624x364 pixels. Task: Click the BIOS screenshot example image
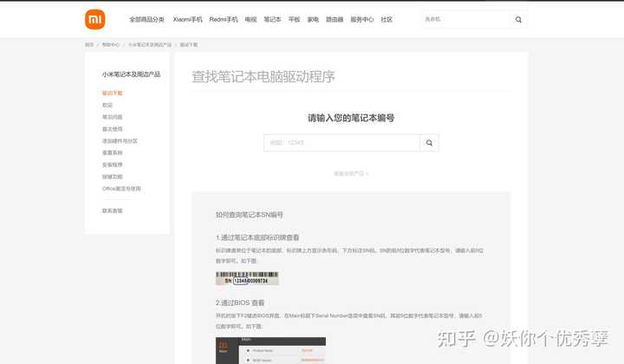(270, 350)
